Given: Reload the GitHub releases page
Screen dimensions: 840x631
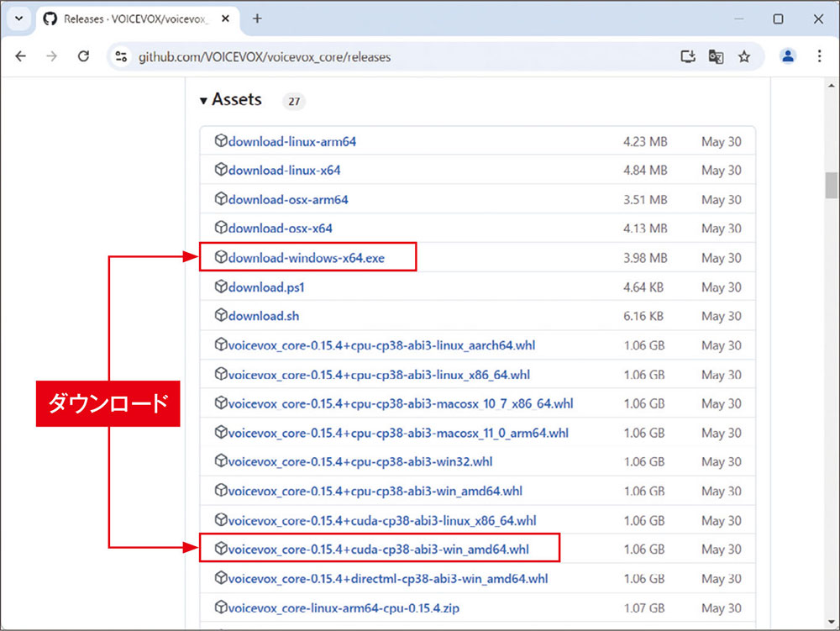Looking at the screenshot, I should 83,56.
